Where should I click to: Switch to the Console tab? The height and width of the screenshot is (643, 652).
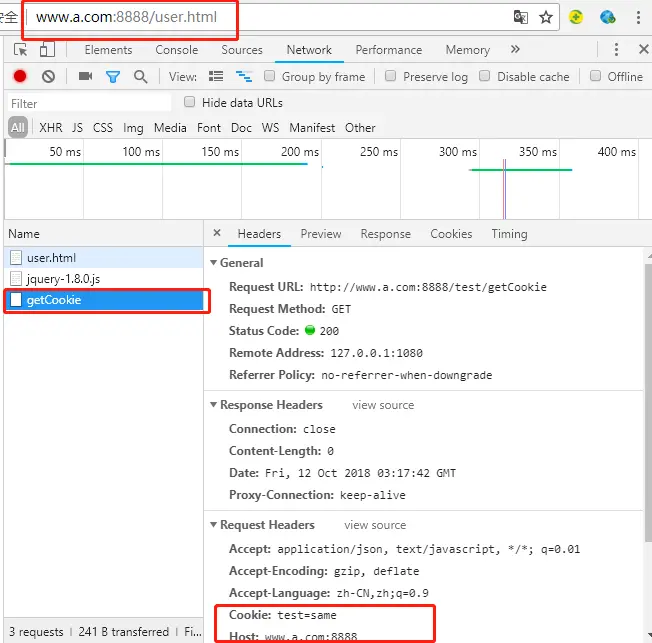pyautogui.click(x=177, y=50)
